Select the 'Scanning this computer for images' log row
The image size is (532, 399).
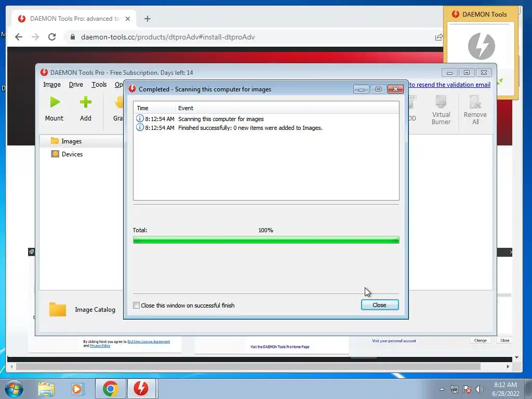(266, 119)
